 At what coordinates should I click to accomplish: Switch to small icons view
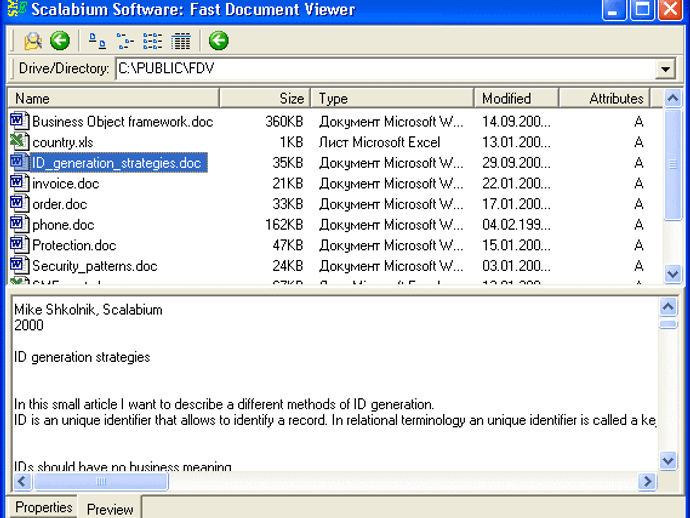(x=125, y=41)
